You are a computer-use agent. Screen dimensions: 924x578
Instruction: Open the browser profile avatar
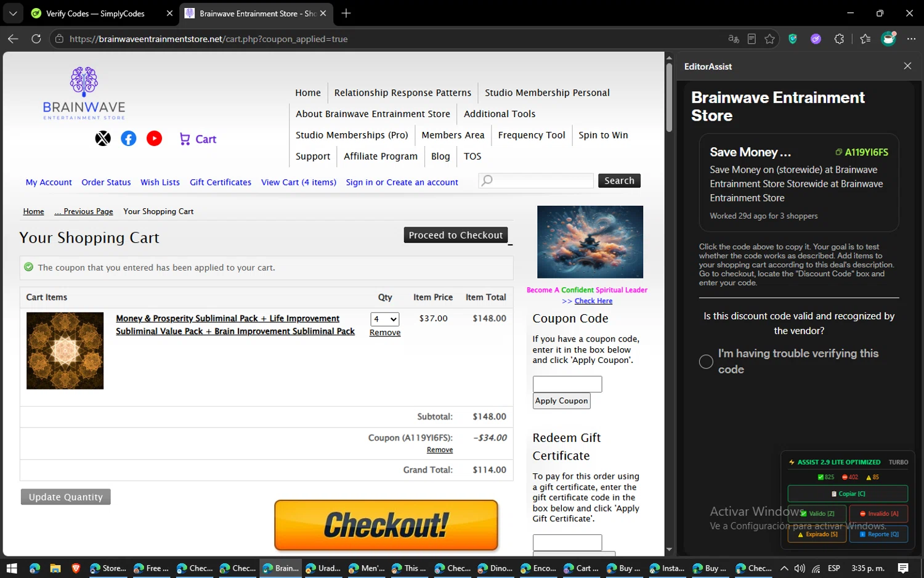click(x=888, y=39)
